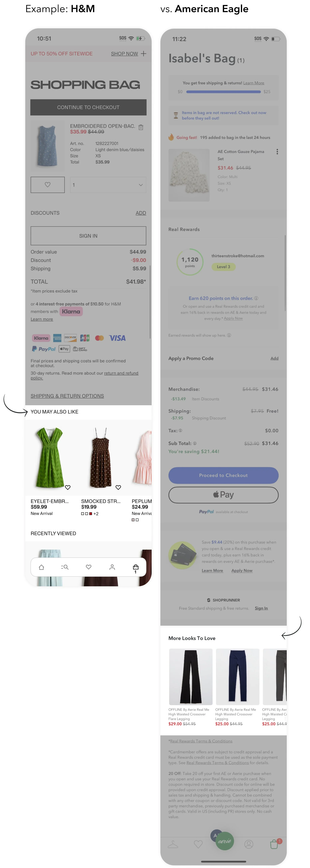
Task: Open the black flare legging thumbnail
Action: [x=191, y=676]
